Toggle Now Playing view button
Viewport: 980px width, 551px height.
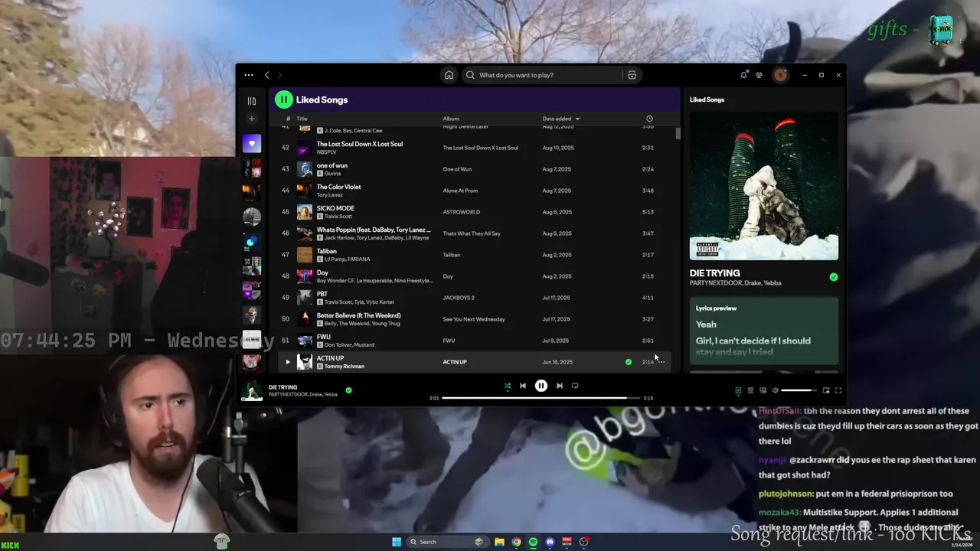point(738,390)
